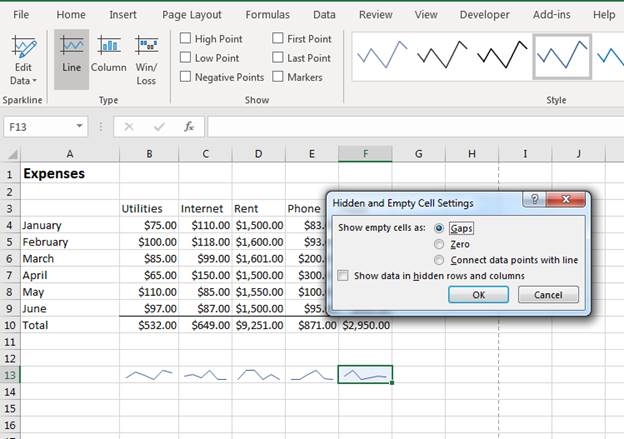The image size is (624, 439).
Task: Select the Win/Loss sparkline type
Action: 146,60
